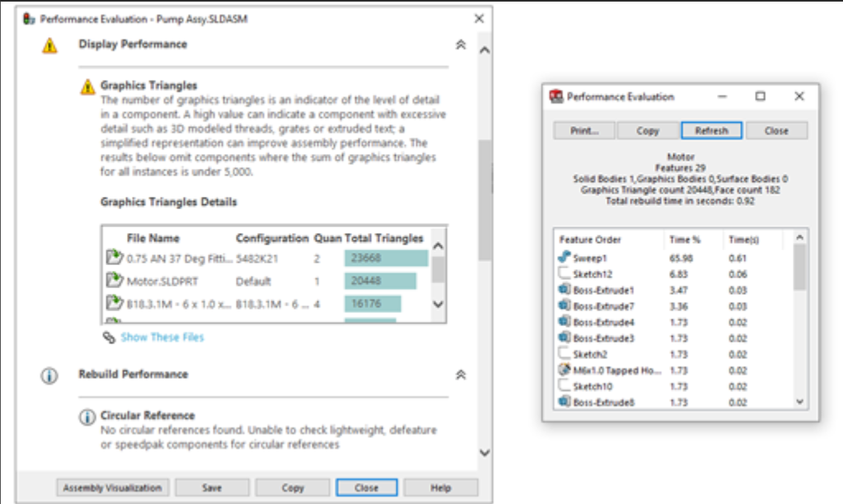The image size is (843, 504).
Task: Collapse the Rebuild Performance section
Action: tap(461, 375)
